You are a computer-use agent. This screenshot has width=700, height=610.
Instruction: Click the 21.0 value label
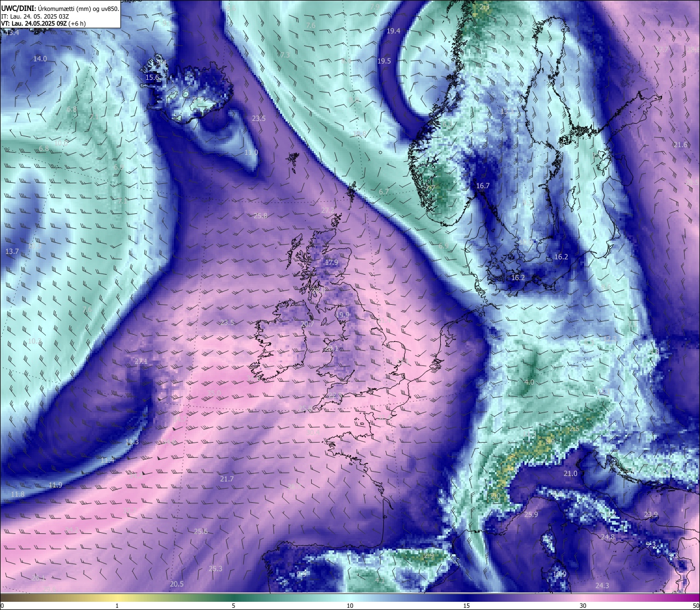pos(570,473)
